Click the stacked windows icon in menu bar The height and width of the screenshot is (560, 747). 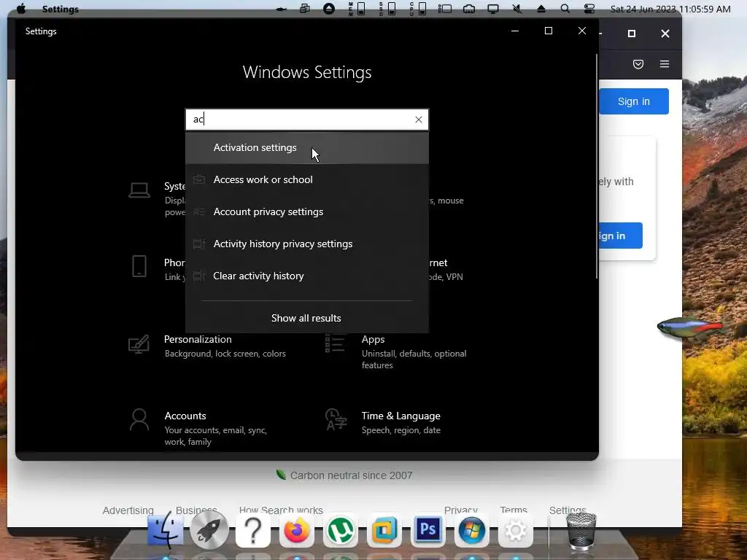click(x=305, y=9)
